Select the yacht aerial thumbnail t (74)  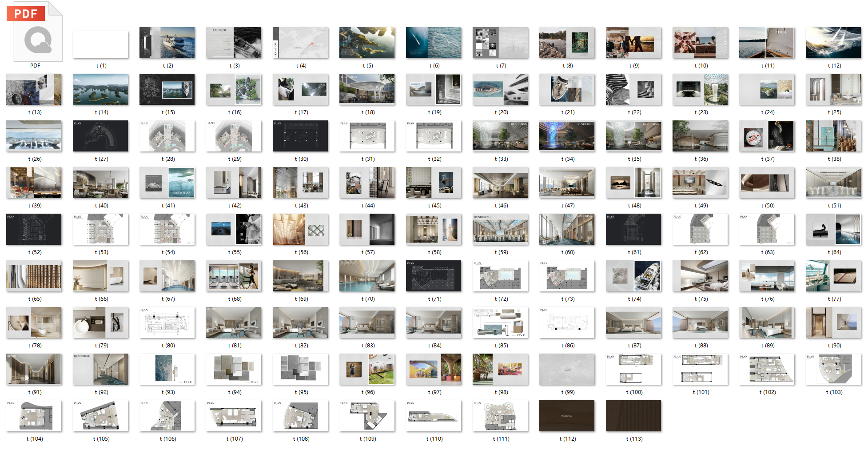tap(633, 276)
